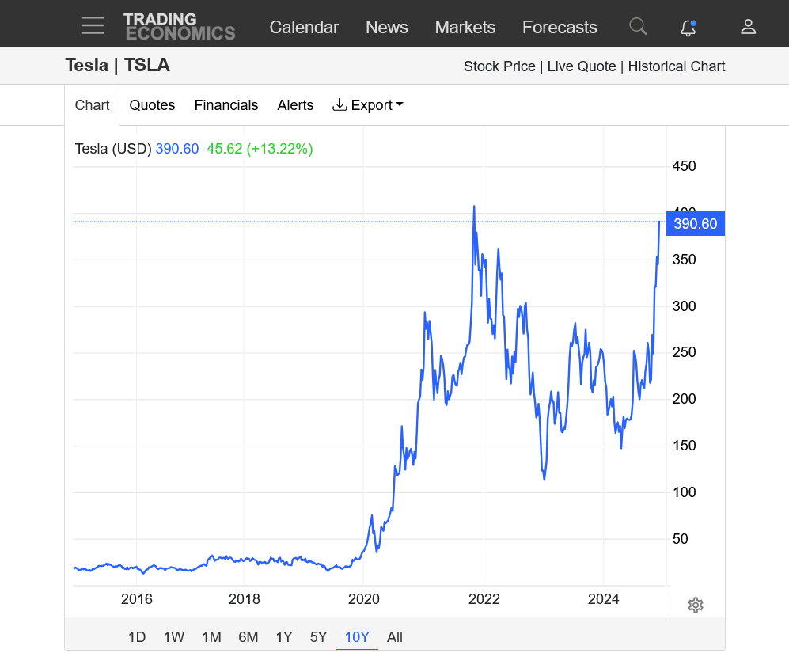
Task: Select the 5Y time range
Action: point(318,637)
